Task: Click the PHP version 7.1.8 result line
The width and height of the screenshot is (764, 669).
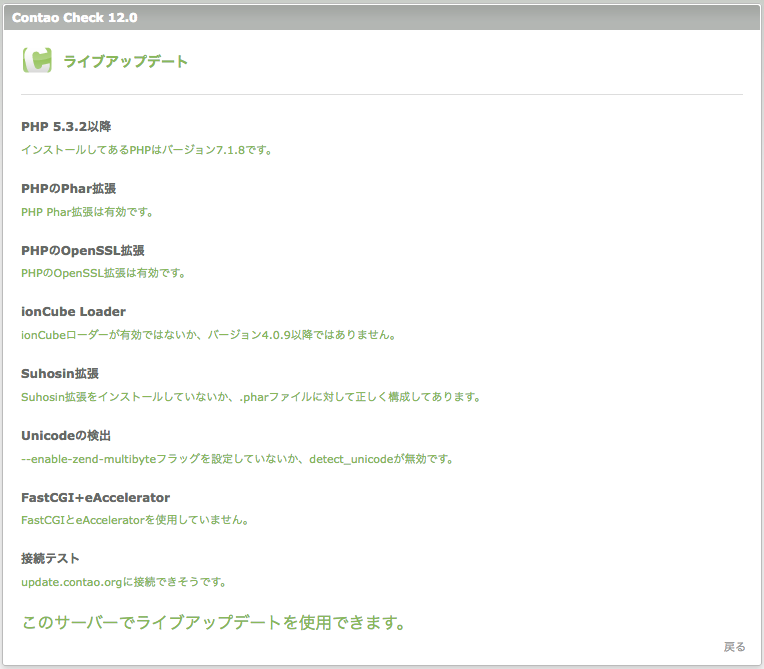Action: 146,150
